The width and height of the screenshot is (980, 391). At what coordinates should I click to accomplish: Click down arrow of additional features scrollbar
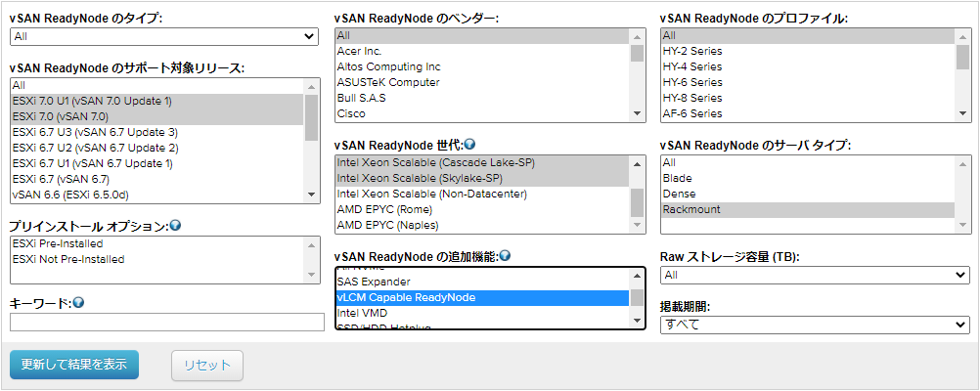pyautogui.click(x=637, y=321)
